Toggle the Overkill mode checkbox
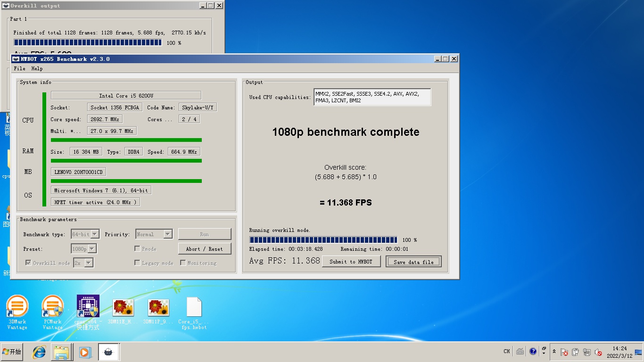Screen dimensions: 644x362 (28, 263)
